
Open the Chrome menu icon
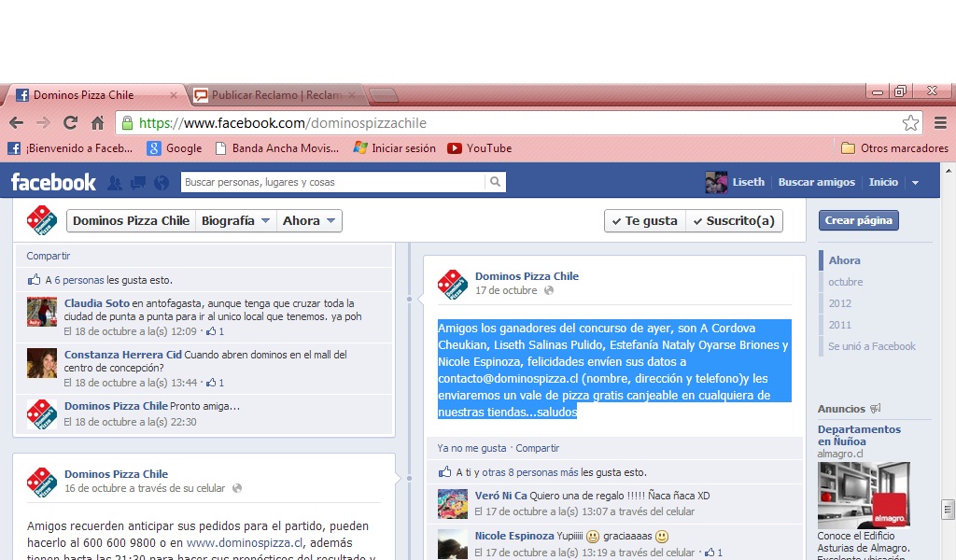(x=940, y=123)
